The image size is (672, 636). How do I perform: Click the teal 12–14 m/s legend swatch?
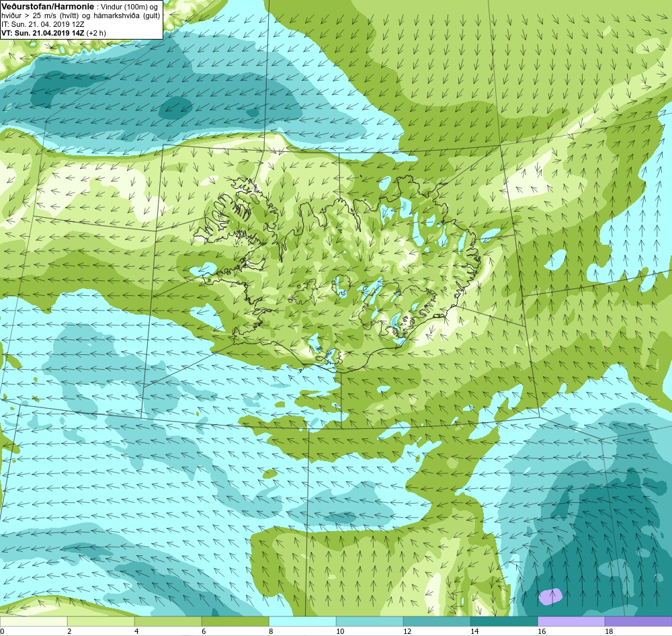pyautogui.click(x=437, y=621)
